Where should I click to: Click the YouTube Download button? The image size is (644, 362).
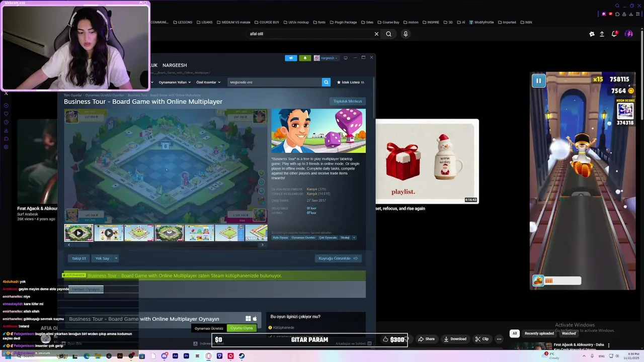coord(455,339)
